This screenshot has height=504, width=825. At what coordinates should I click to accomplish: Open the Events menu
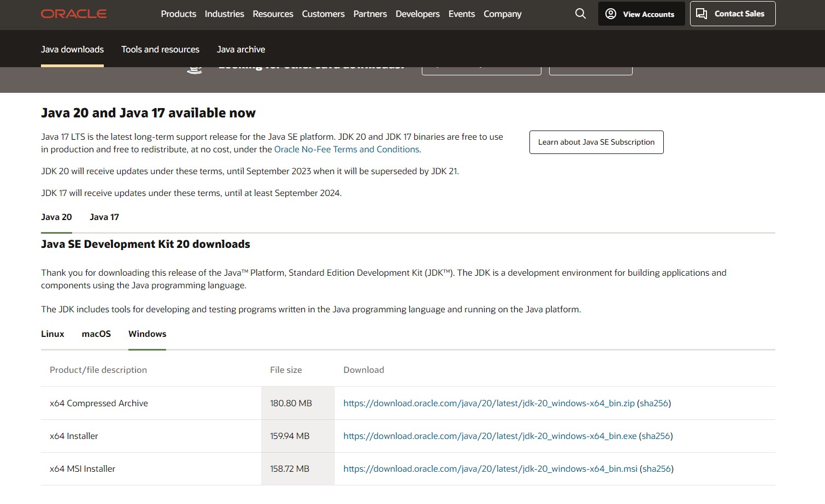coord(462,14)
